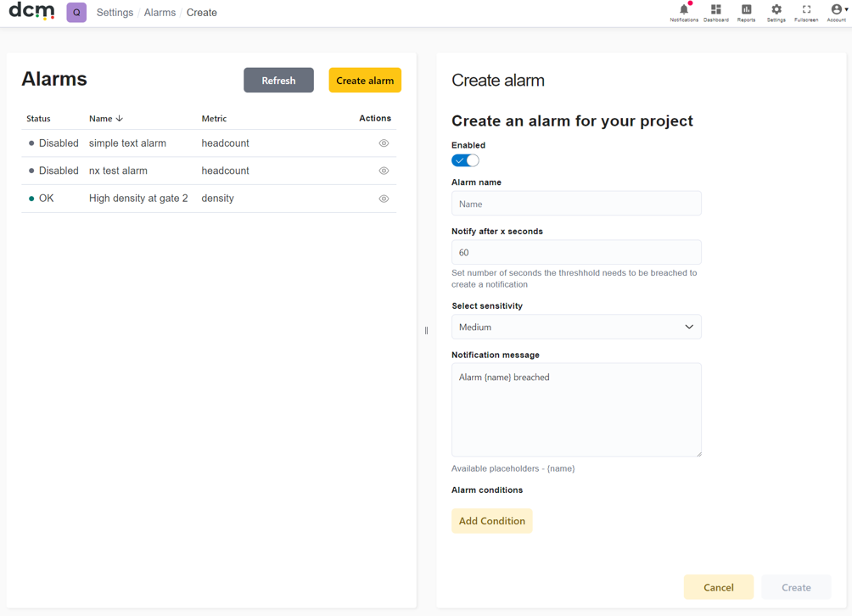Focus the Alarm name input field

click(x=576, y=204)
